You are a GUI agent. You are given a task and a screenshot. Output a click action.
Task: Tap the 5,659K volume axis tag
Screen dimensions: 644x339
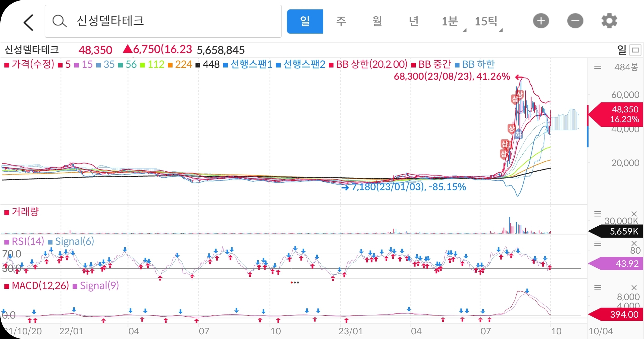pyautogui.click(x=616, y=231)
